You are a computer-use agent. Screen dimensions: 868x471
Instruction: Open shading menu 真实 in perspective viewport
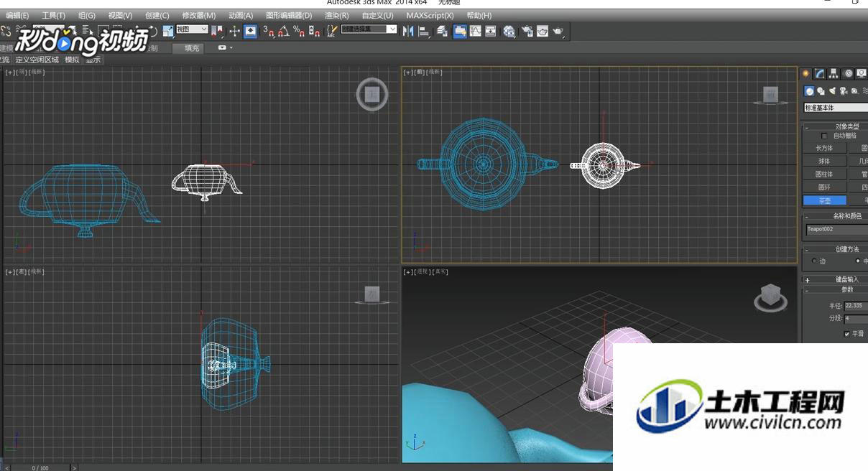click(x=440, y=271)
